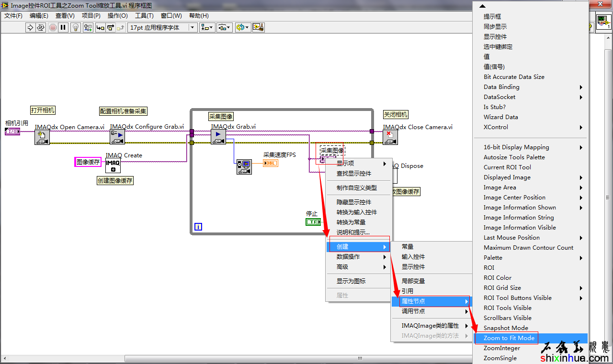Open the Align Objects dropdown
Screen dimensions: 613x364
(x=207, y=27)
